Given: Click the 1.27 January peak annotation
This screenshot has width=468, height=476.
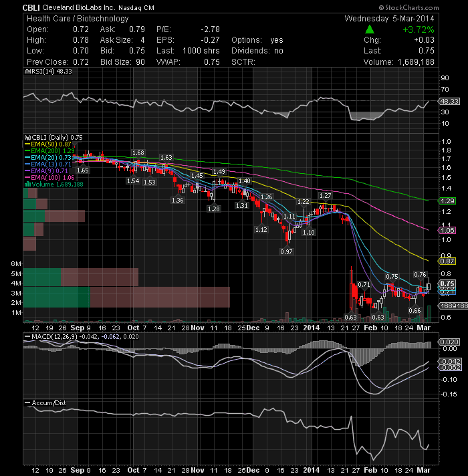Looking at the screenshot, I should pos(326,196).
